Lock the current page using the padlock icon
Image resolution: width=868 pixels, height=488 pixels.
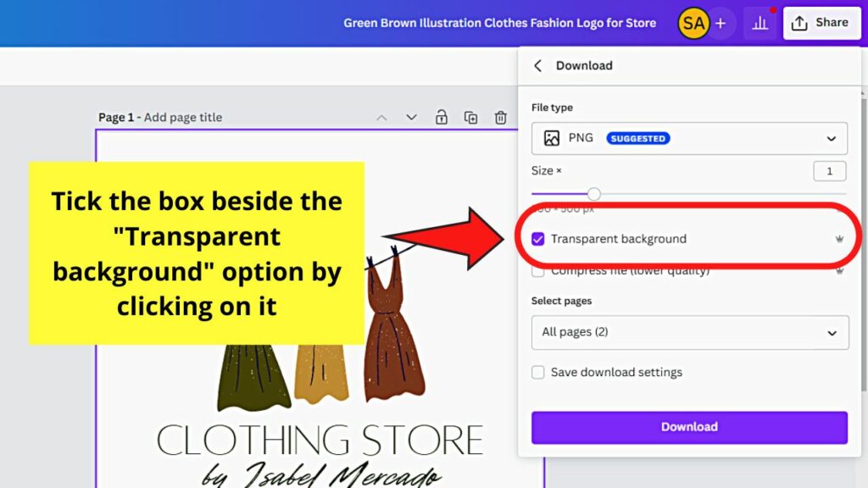pyautogui.click(x=441, y=118)
